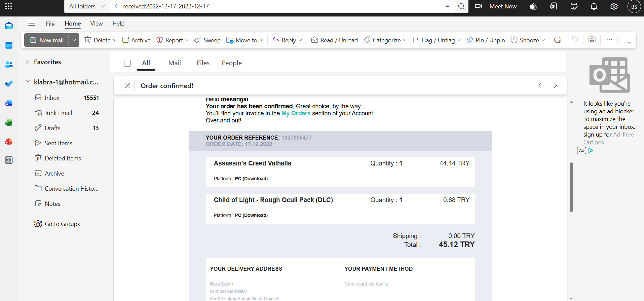The image size is (644, 301).
Task: Show Files search results tab
Action: click(203, 63)
